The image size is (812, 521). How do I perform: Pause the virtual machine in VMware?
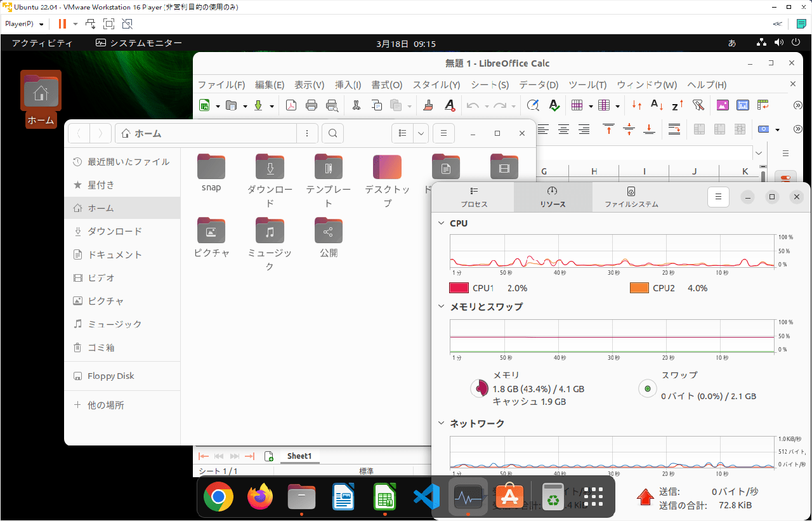62,24
